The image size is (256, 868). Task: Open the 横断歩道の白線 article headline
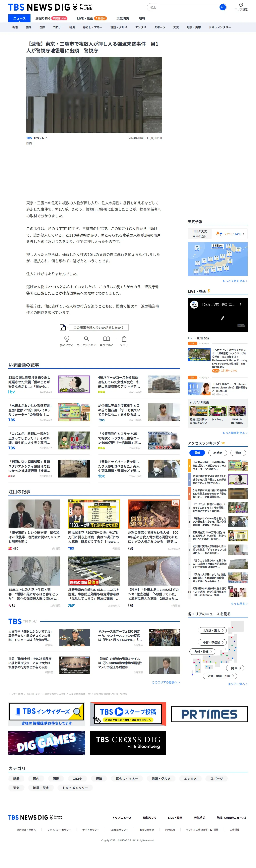coord(94,594)
